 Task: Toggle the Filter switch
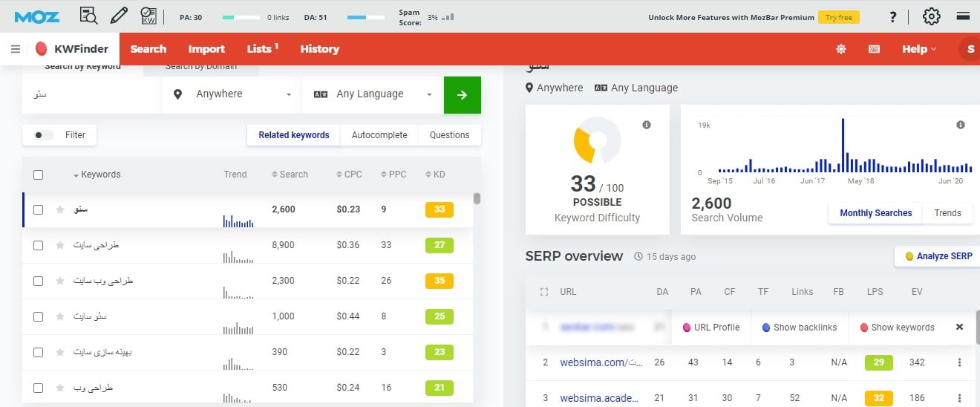tap(44, 135)
